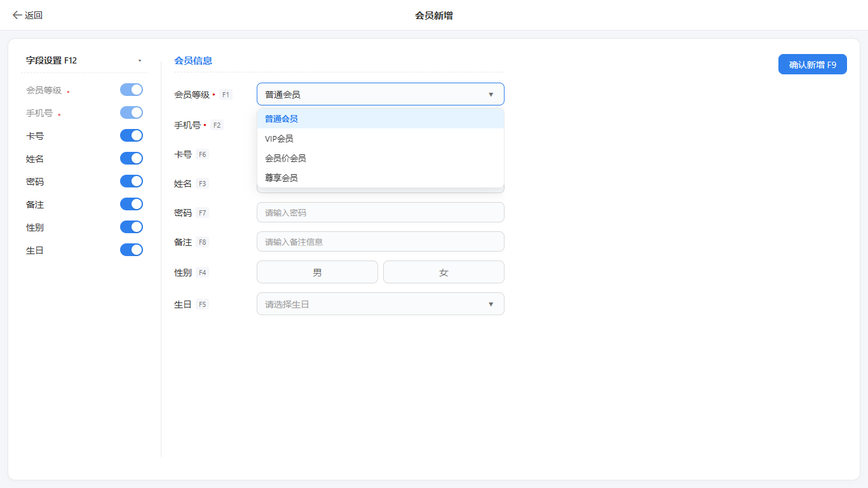Click the F7 shortcut badge beside 密码
This screenshot has height=488, width=868.
tap(203, 213)
